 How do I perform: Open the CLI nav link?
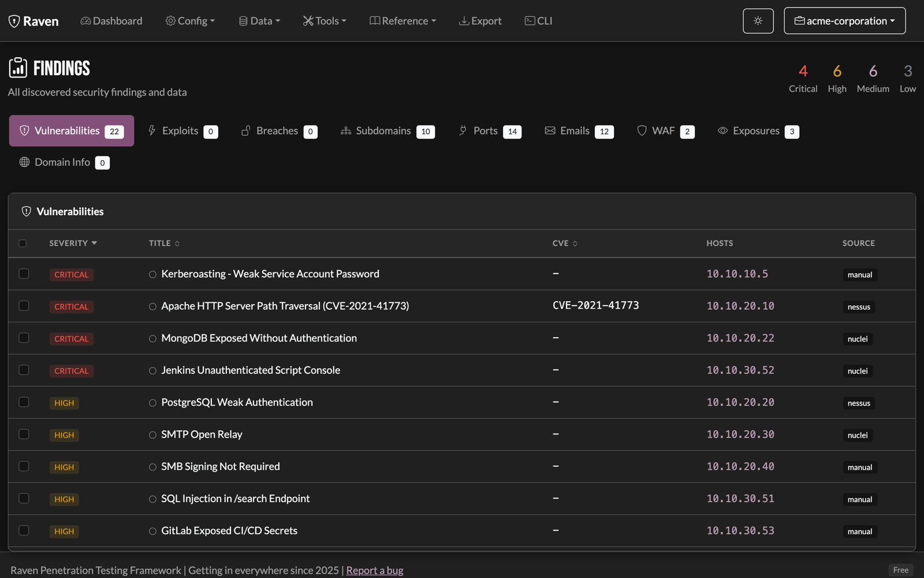pyautogui.click(x=538, y=21)
